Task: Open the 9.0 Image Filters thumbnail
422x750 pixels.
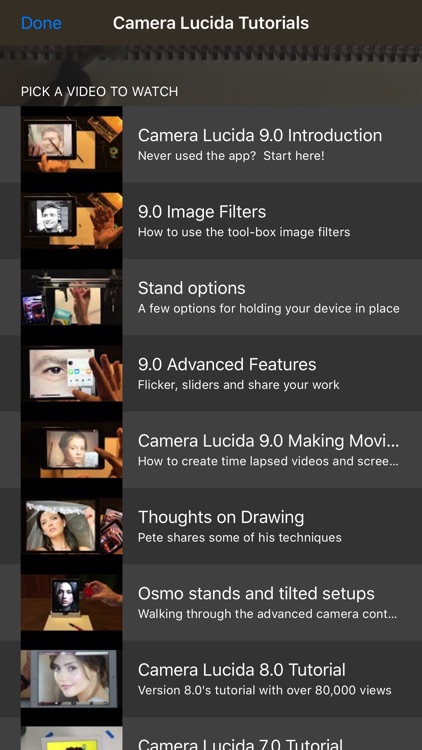Action: click(72, 221)
